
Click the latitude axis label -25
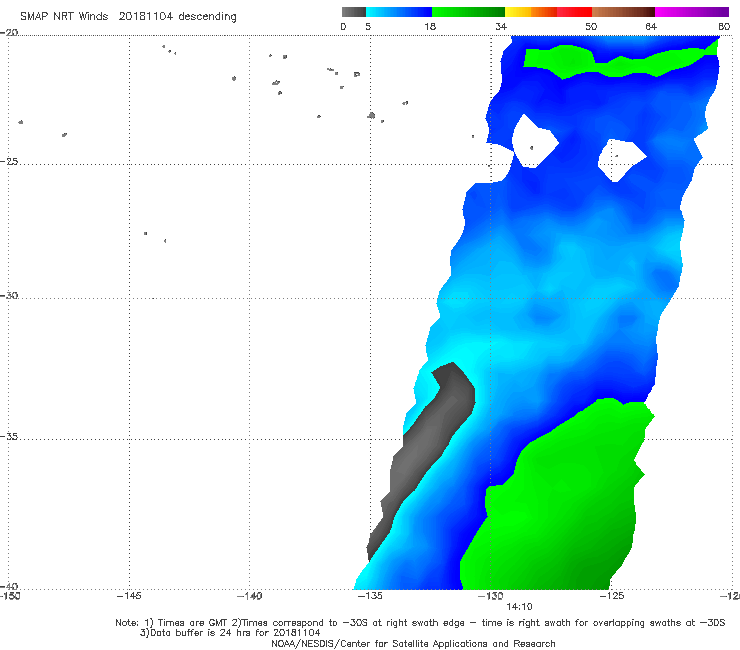tap(9, 161)
